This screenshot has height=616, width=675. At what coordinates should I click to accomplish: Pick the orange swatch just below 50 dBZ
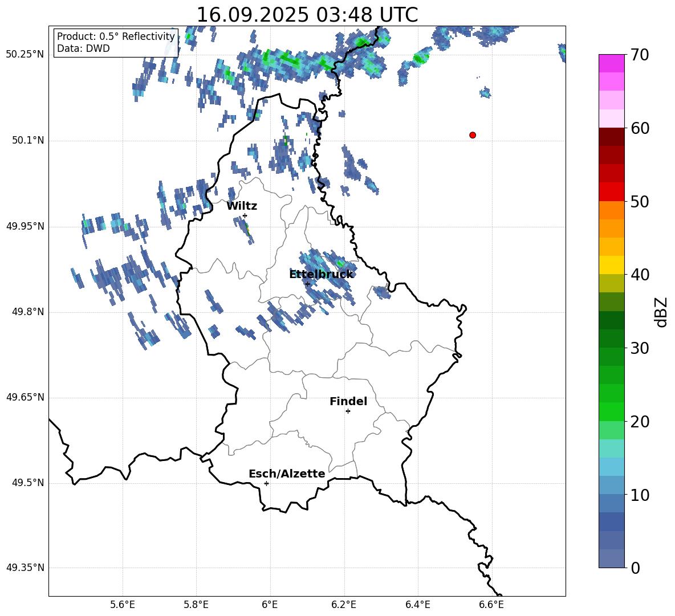click(x=611, y=210)
